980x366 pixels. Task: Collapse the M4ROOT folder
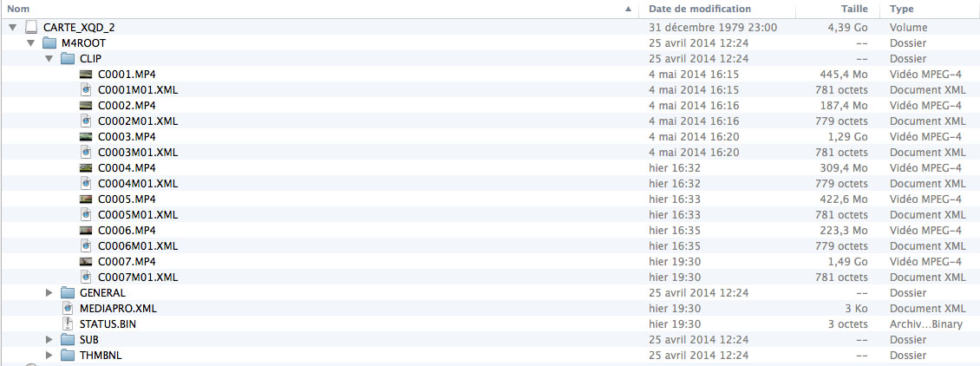30,43
